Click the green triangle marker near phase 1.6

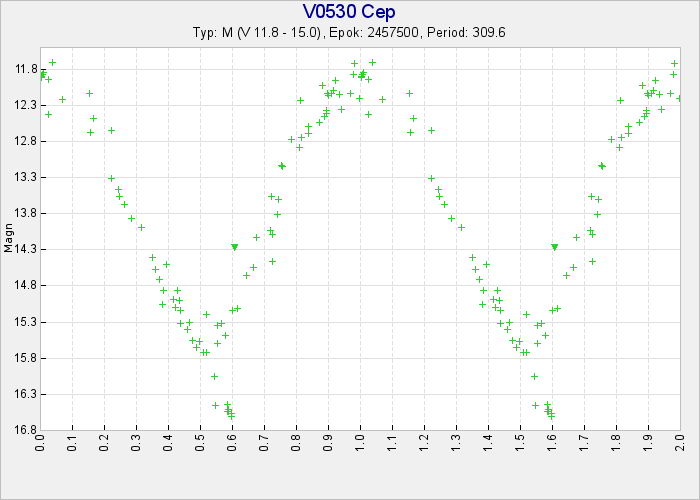pos(554,247)
